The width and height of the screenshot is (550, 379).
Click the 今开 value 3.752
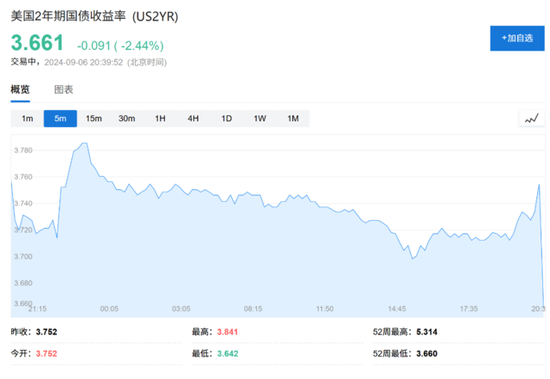point(46,353)
